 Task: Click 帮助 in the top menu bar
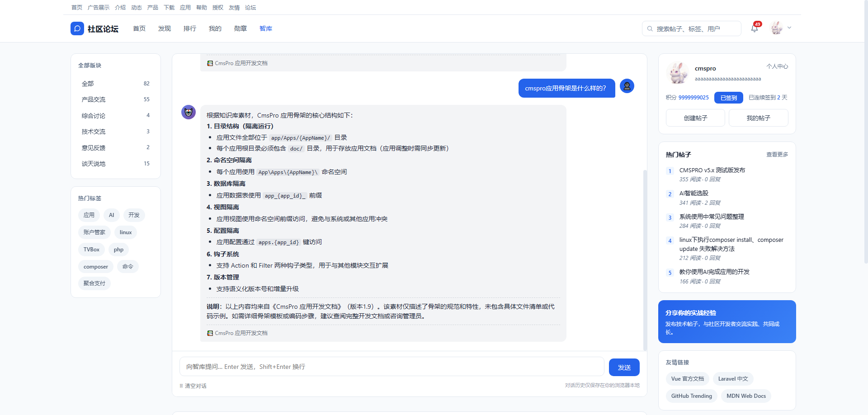point(202,7)
